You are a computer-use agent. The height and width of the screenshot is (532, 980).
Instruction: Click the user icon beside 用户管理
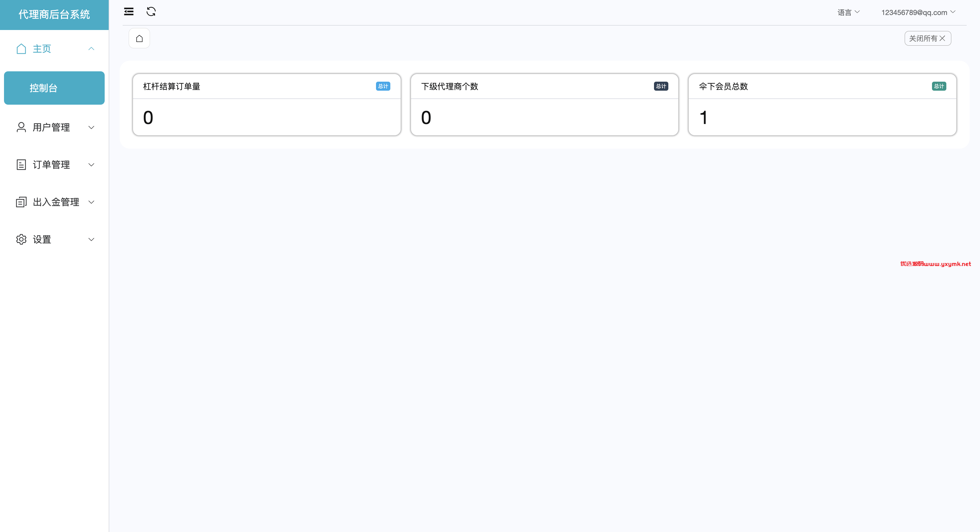click(x=21, y=127)
